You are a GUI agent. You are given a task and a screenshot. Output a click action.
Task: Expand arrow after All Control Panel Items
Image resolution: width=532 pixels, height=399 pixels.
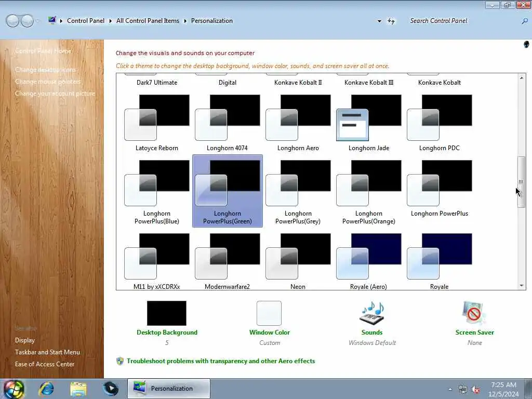[185, 21]
